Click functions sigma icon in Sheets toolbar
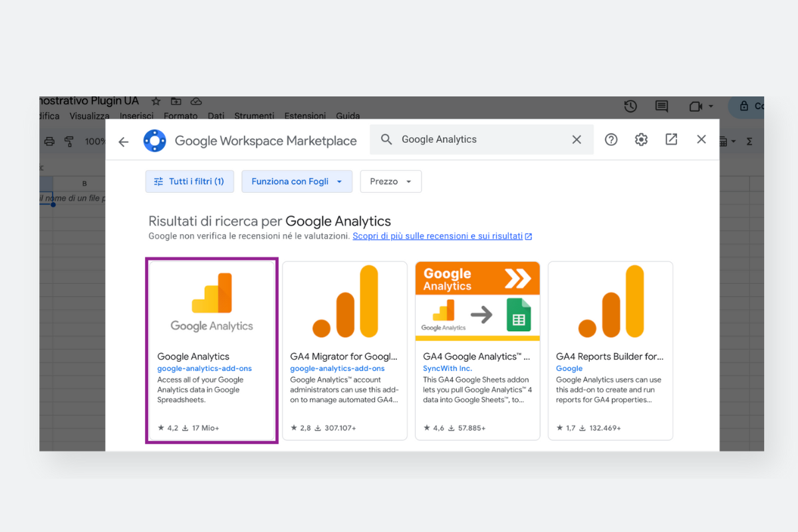798x532 pixels. 749,141
